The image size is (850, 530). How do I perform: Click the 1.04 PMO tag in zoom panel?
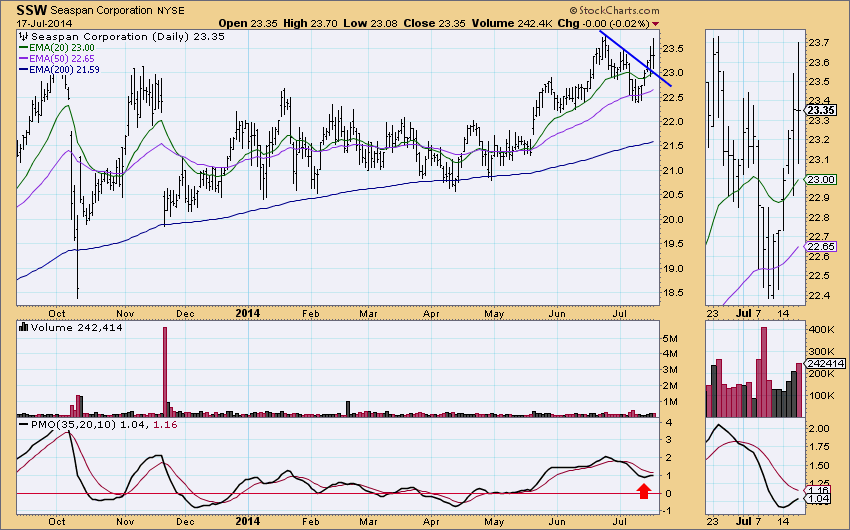click(x=819, y=499)
